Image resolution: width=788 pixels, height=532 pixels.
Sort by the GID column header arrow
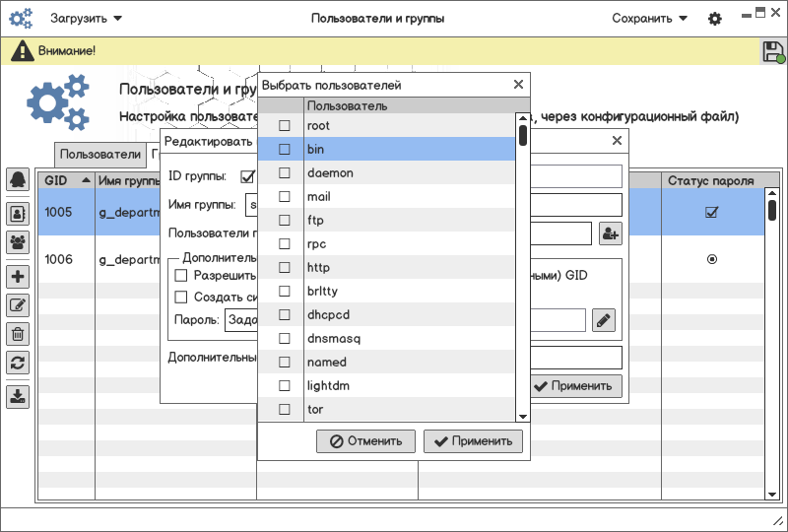tap(86, 181)
